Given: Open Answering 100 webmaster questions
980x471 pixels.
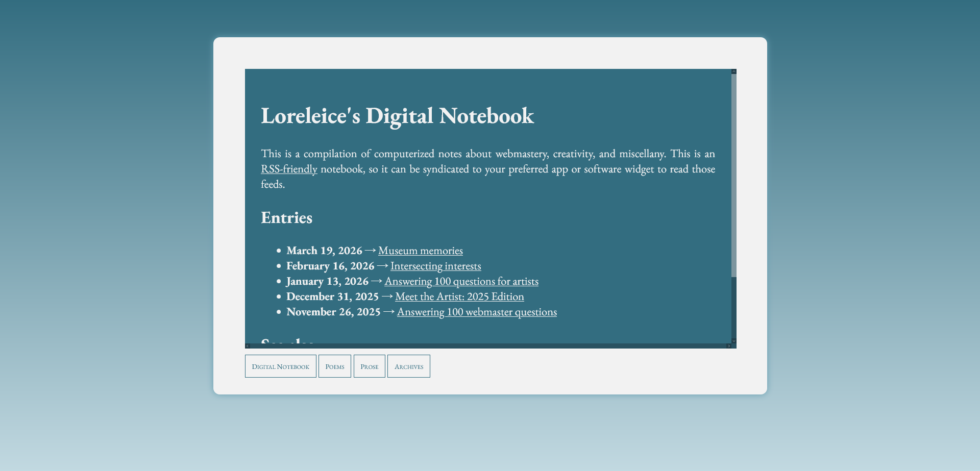Looking at the screenshot, I should [x=476, y=312].
